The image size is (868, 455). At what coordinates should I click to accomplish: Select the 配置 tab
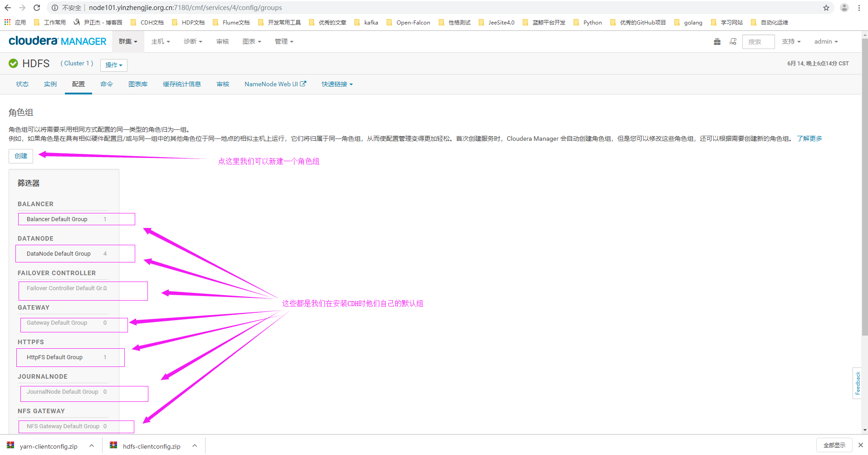pos(78,84)
